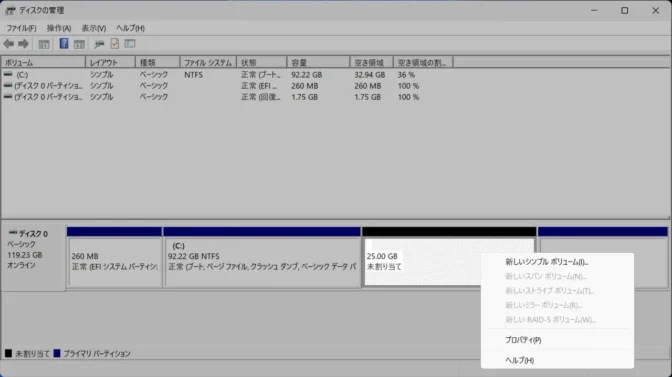Screen dimensions: 672x377
Task: Click the drive icon of the (C:) volume row
Action: tap(8, 75)
